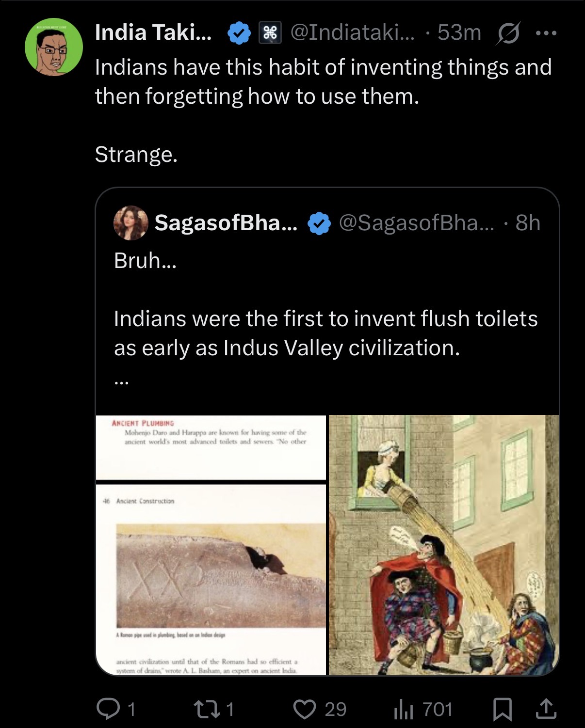The width and height of the screenshot is (585, 728).
Task: Like the tweet with heart icon
Action: click(x=305, y=709)
